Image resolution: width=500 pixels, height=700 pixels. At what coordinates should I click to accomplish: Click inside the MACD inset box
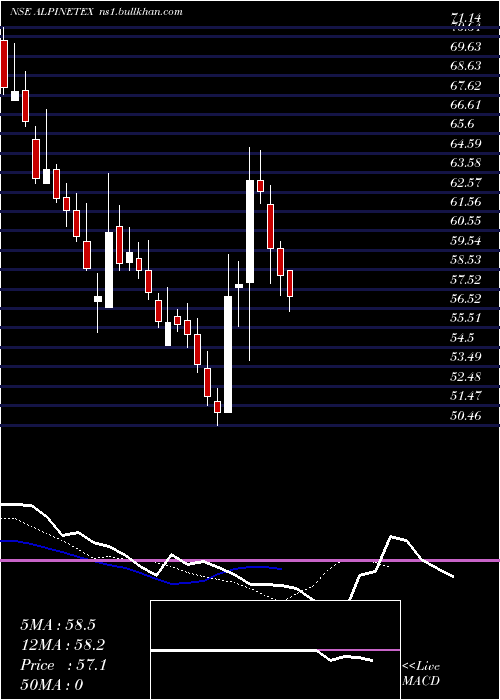click(275, 650)
